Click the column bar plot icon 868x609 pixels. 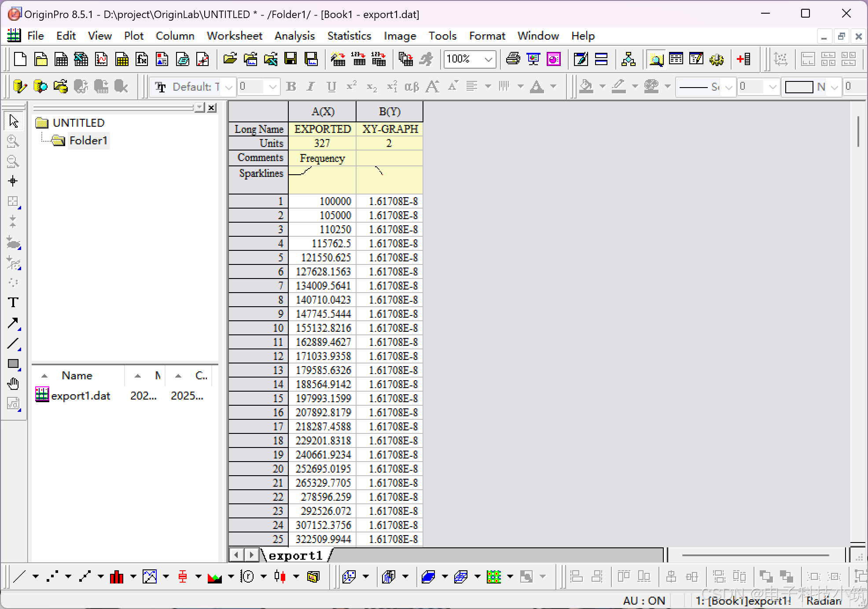coord(117,576)
